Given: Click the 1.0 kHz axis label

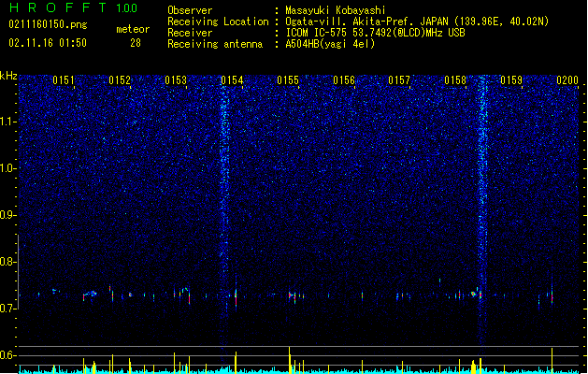Looking at the screenshot, I should (7, 169).
